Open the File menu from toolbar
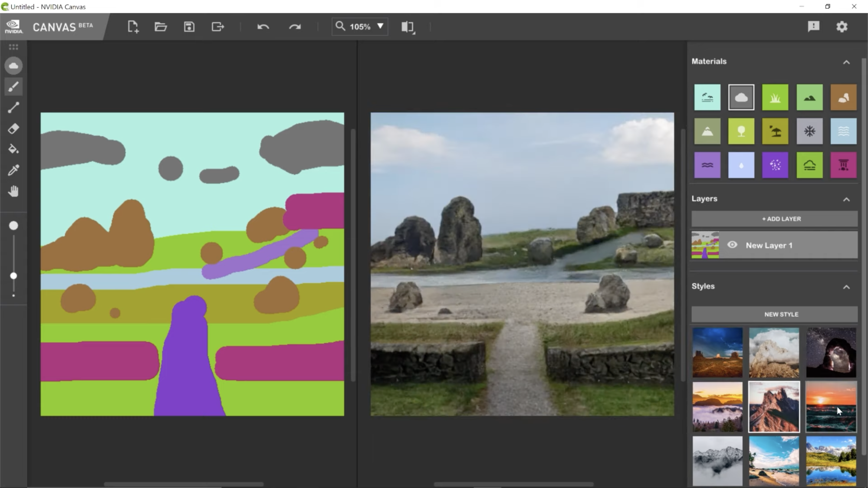The width and height of the screenshot is (868, 488). (160, 26)
